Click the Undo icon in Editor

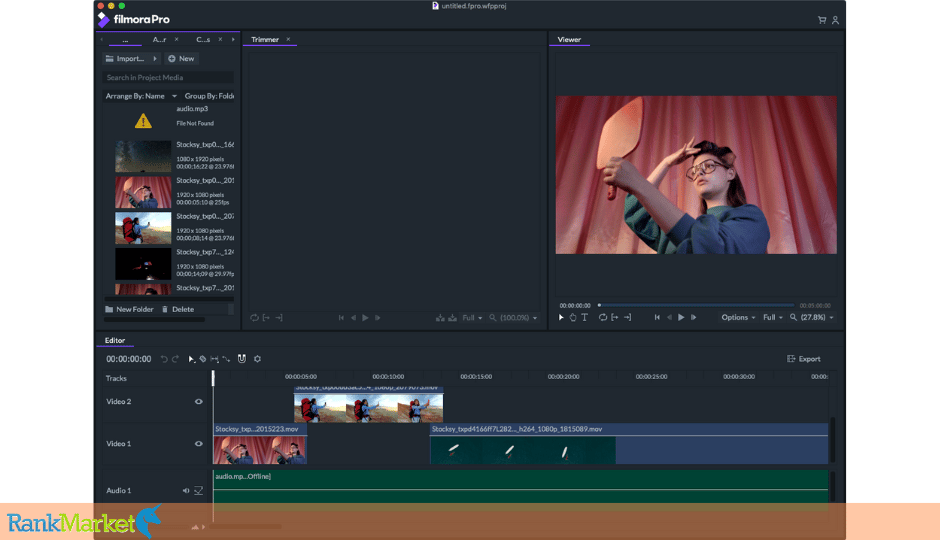coord(164,359)
